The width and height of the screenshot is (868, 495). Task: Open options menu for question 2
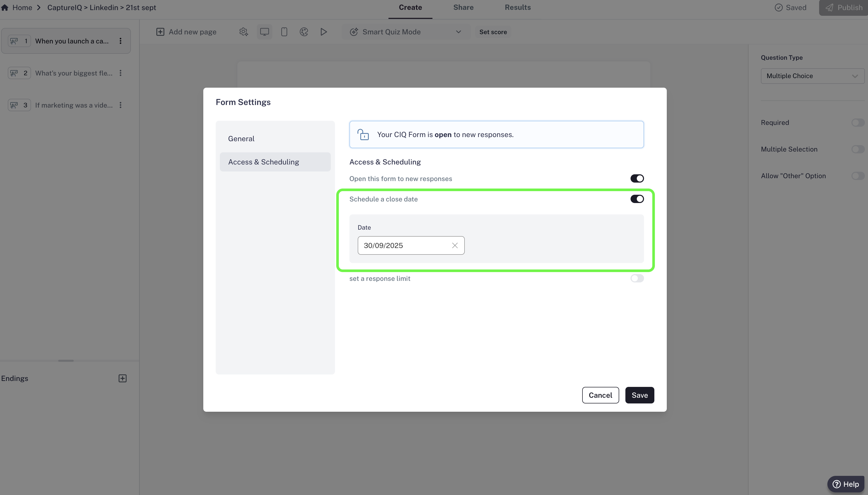pyautogui.click(x=120, y=73)
